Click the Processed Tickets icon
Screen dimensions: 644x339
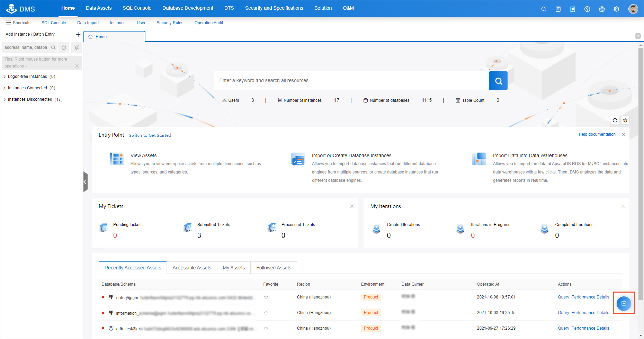click(272, 228)
